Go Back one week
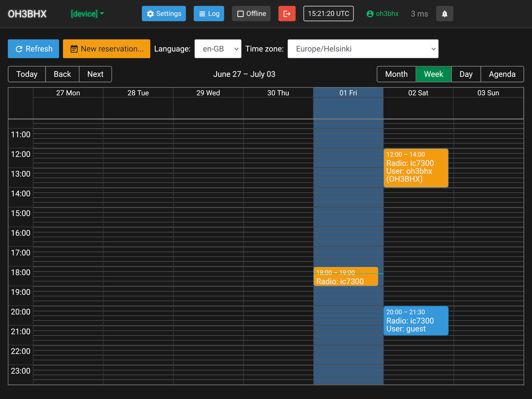 coord(62,74)
